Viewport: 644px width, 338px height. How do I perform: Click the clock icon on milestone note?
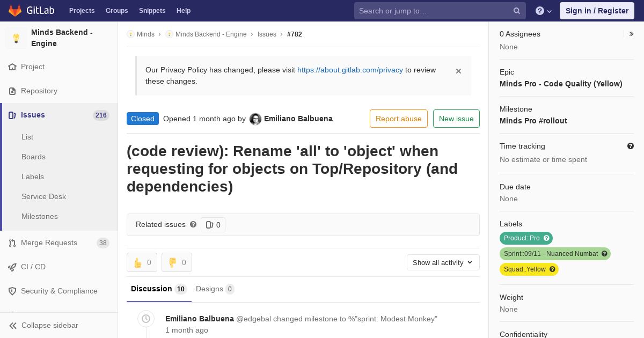point(146,319)
